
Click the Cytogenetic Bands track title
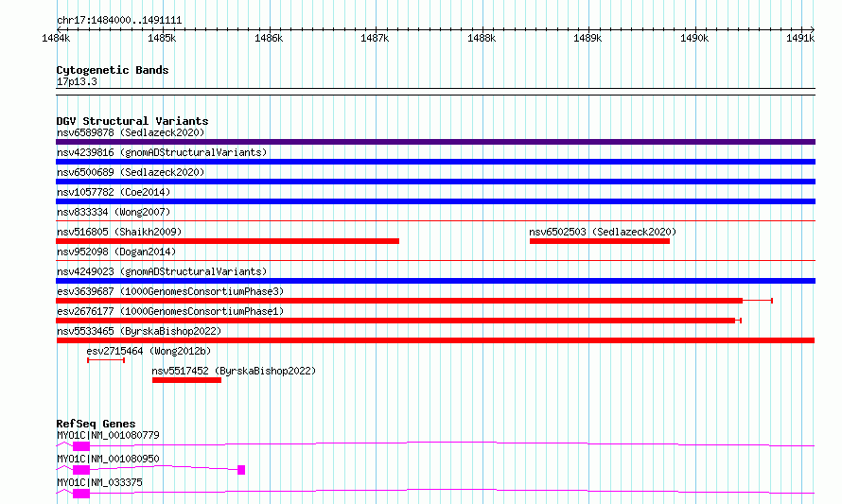(113, 70)
